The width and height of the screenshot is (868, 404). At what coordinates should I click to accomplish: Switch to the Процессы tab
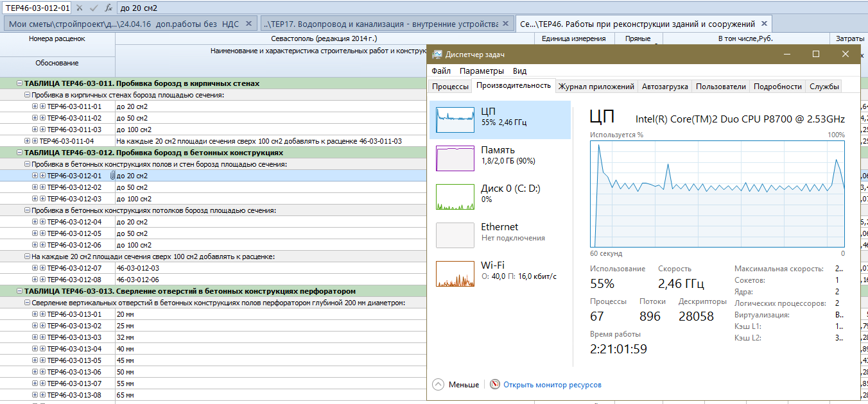click(450, 87)
